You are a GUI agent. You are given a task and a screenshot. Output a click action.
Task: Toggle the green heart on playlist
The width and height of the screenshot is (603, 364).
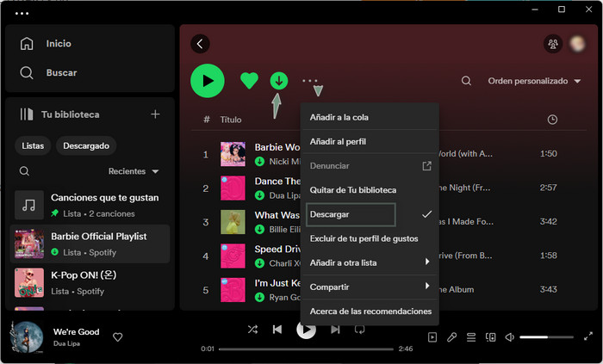pos(249,81)
